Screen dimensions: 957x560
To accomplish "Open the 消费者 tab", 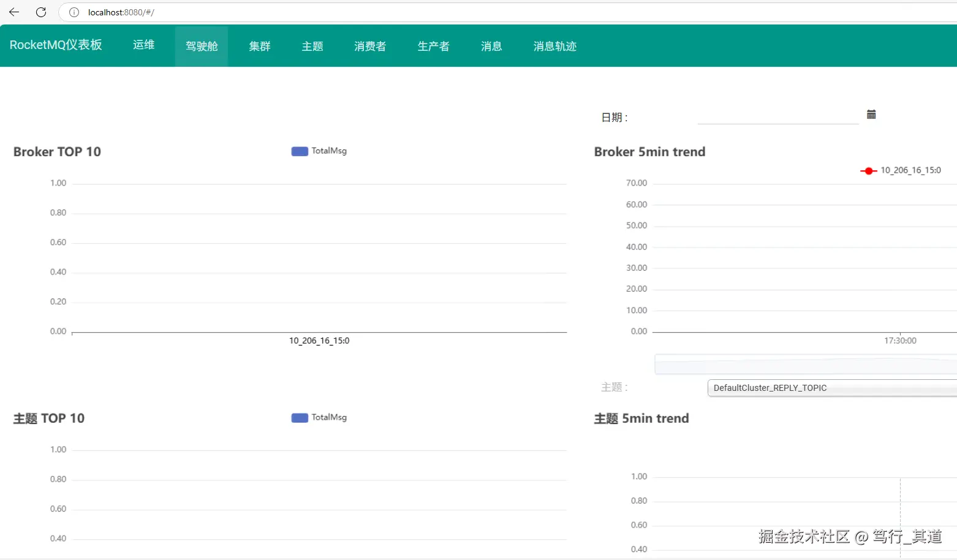I will [370, 47].
